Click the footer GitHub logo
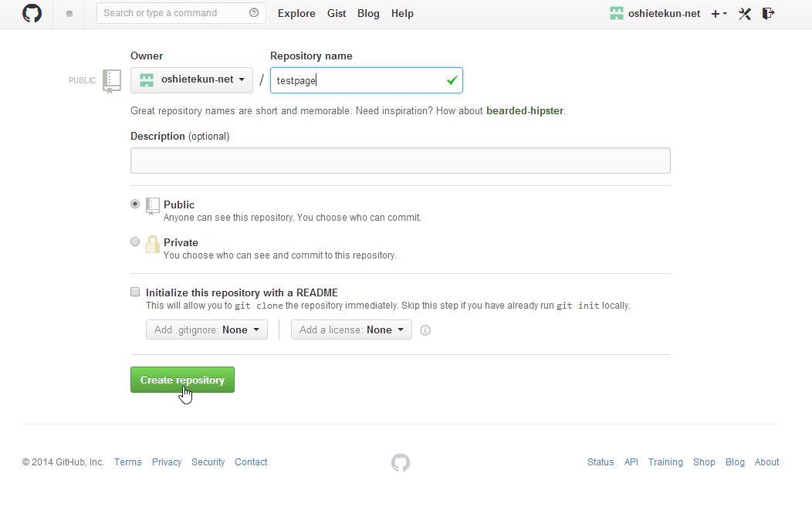 401,462
